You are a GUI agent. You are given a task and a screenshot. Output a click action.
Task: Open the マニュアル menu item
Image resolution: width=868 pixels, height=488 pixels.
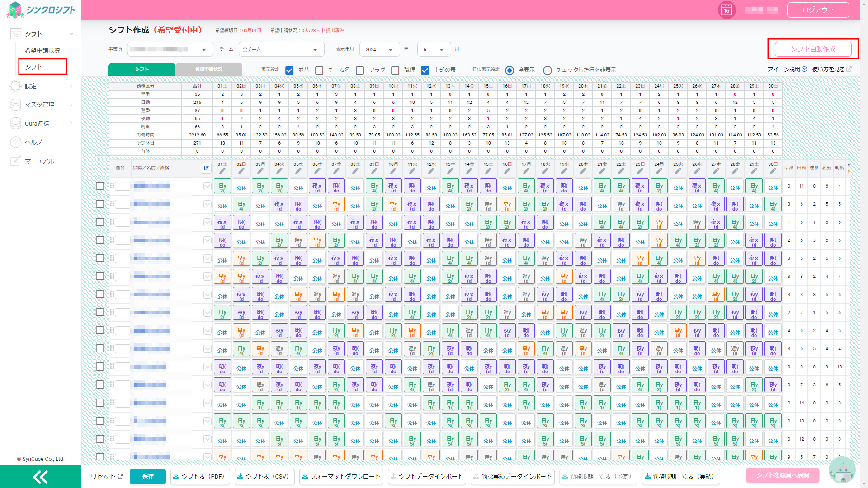point(39,161)
